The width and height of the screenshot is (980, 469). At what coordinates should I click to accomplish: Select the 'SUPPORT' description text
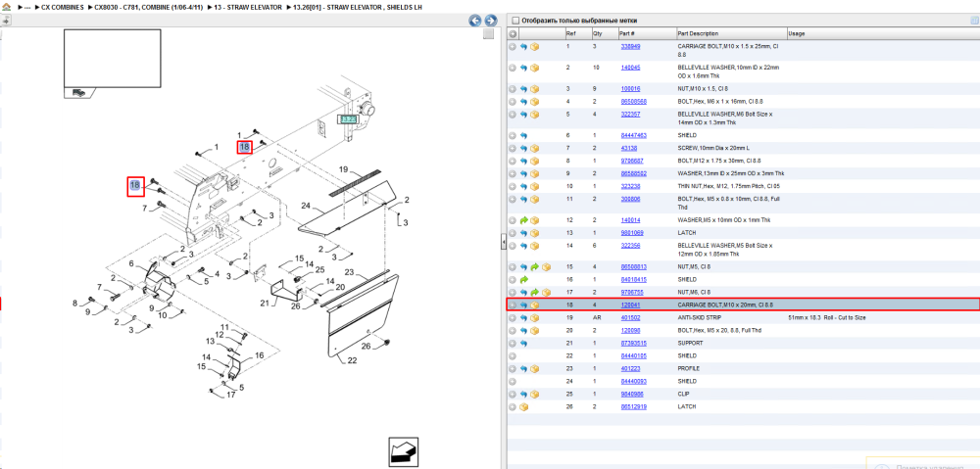coord(688,344)
